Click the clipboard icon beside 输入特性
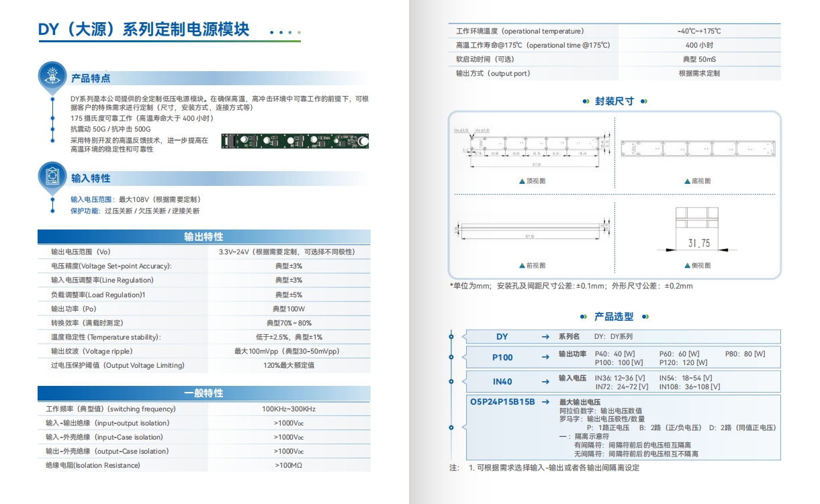The height and width of the screenshot is (504, 820). (x=52, y=174)
